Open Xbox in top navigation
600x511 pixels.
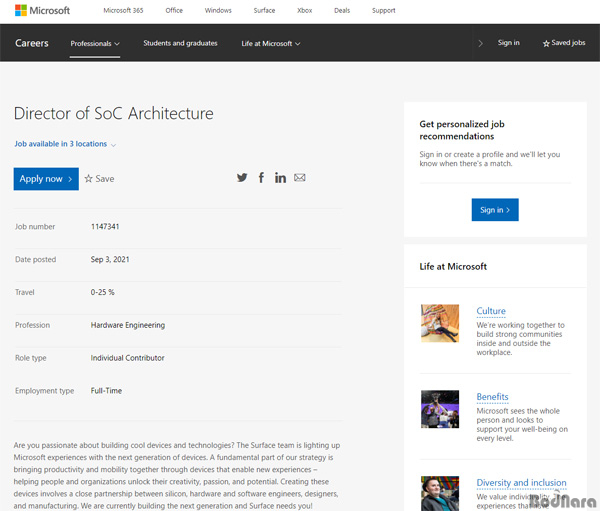tap(305, 10)
